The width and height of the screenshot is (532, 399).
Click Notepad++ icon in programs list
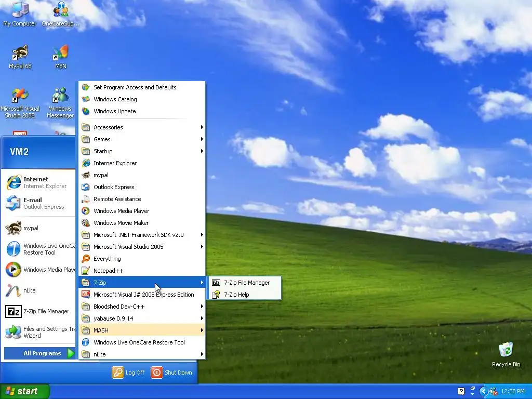86,270
